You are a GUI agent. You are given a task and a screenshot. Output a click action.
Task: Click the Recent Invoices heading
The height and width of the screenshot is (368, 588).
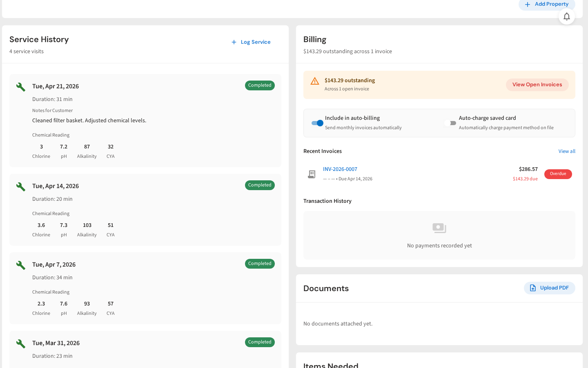[x=323, y=151]
